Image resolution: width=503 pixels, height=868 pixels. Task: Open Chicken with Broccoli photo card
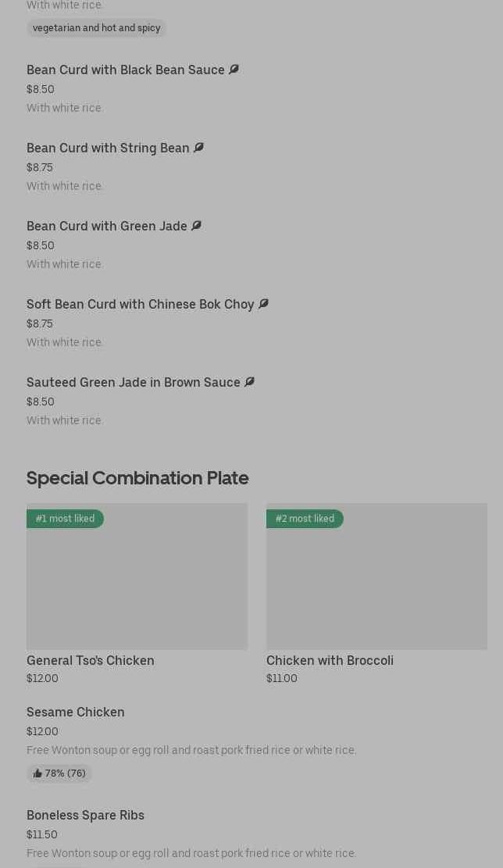coord(376,577)
